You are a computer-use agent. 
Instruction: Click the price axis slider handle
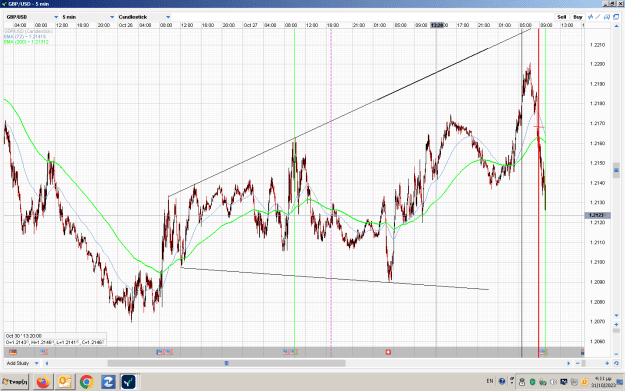(x=616, y=170)
